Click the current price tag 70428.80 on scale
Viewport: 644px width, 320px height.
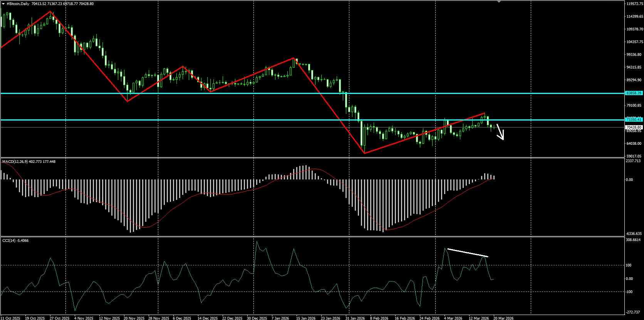point(634,127)
